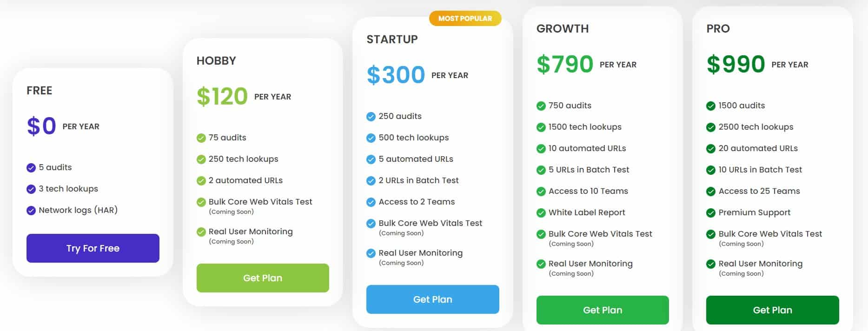This screenshot has width=868, height=331.
Task: Click the HOBBY plan heading
Action: [216, 60]
